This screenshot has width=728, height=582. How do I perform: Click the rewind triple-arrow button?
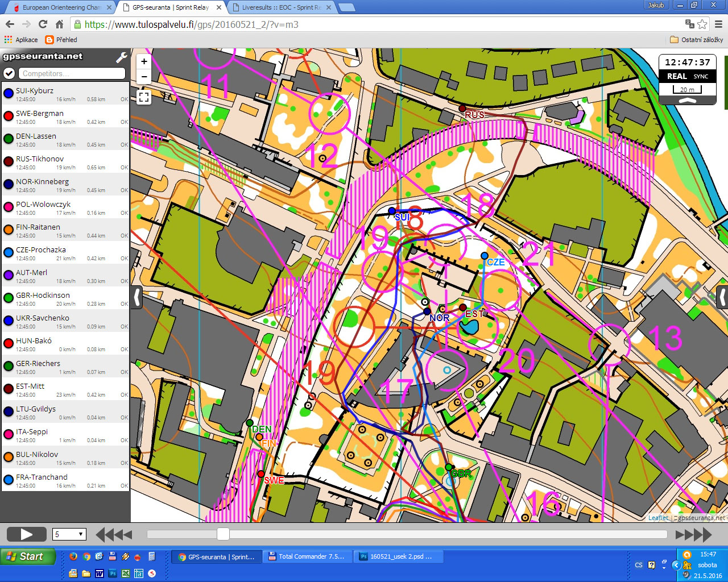(114, 534)
